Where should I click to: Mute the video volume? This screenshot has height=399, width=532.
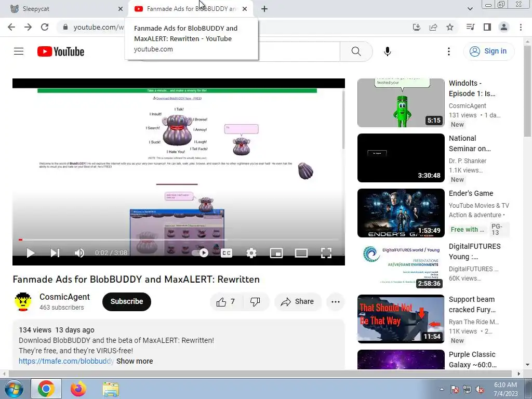point(79,253)
